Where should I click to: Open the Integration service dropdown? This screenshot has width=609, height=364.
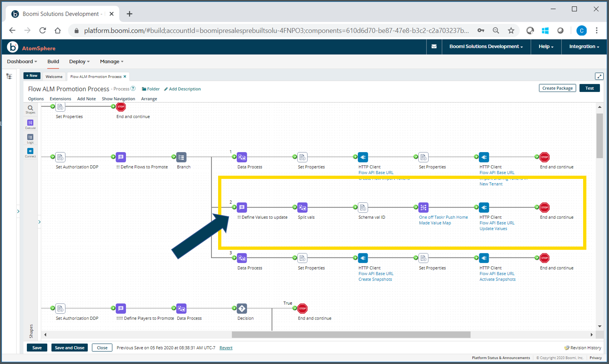pyautogui.click(x=584, y=47)
